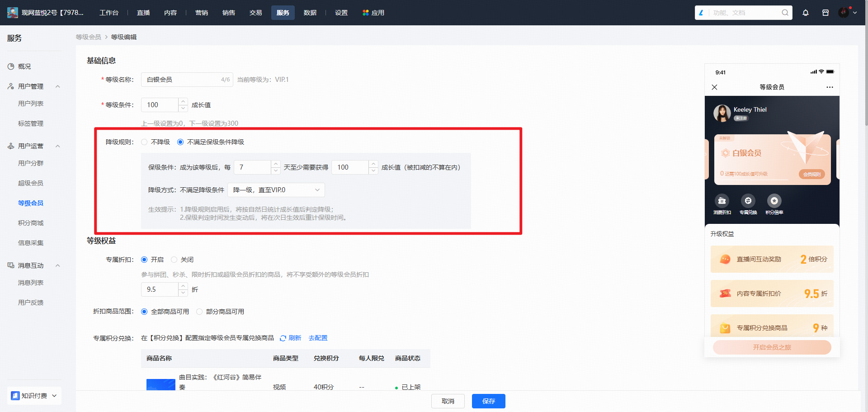Click the store icon in the top bar
Image resolution: width=868 pixels, height=412 pixels.
click(x=826, y=13)
